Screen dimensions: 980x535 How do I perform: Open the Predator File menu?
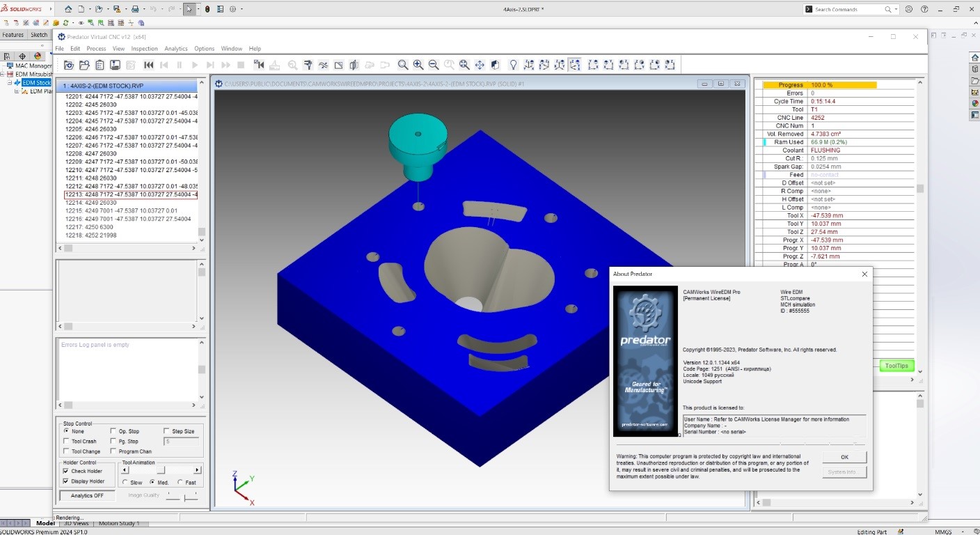(x=59, y=49)
